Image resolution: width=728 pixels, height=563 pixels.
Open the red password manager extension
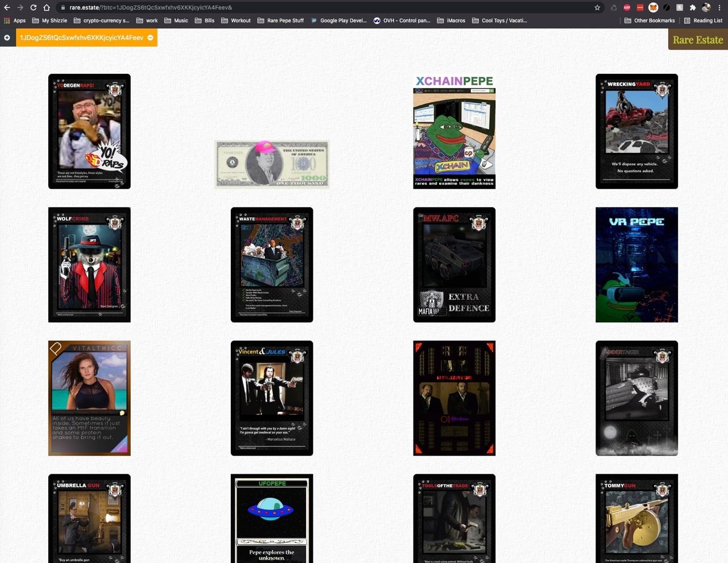[640, 7]
